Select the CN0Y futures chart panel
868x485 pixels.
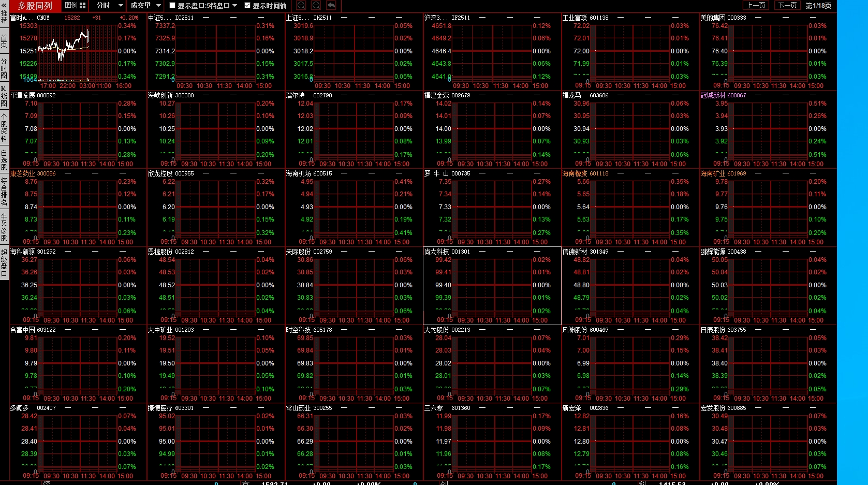click(78, 52)
